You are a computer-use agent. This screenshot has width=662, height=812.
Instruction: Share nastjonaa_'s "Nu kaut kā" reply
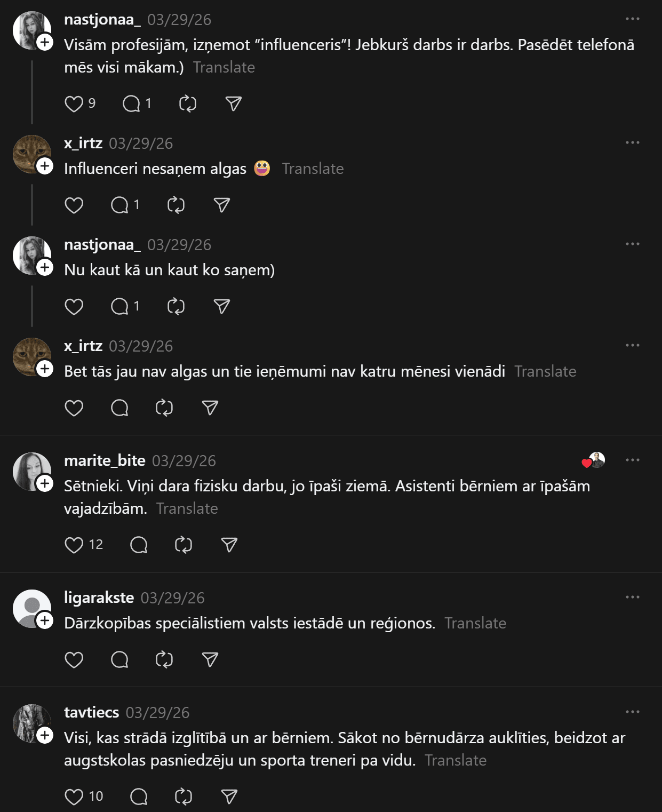pos(221,306)
